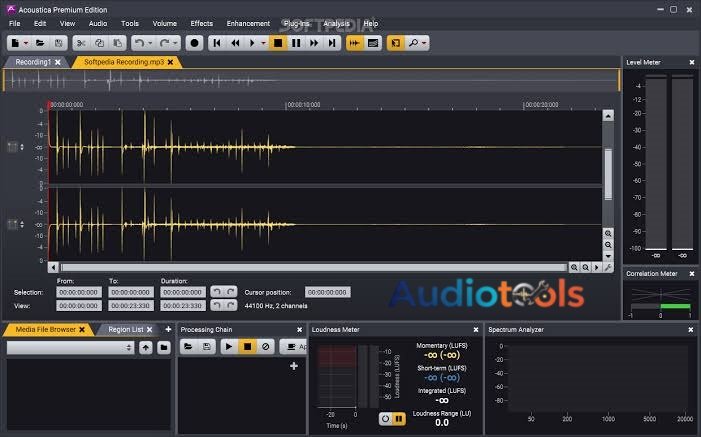The image size is (701, 437).
Task: Close the Media File Browser tab
Action: click(x=82, y=330)
